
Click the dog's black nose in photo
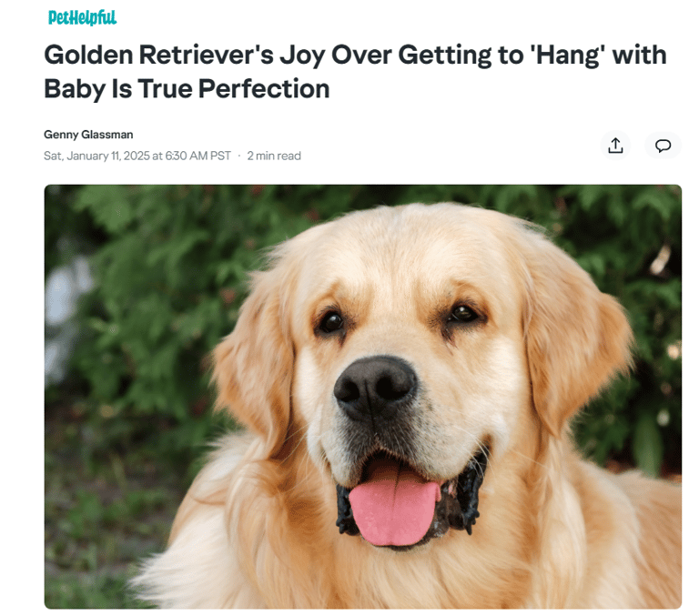(x=375, y=387)
